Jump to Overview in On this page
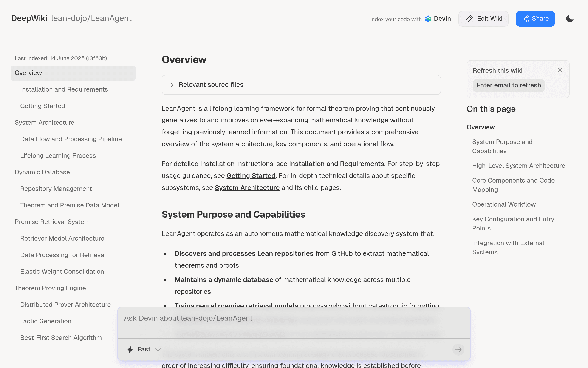588x368 pixels. pyautogui.click(x=481, y=127)
